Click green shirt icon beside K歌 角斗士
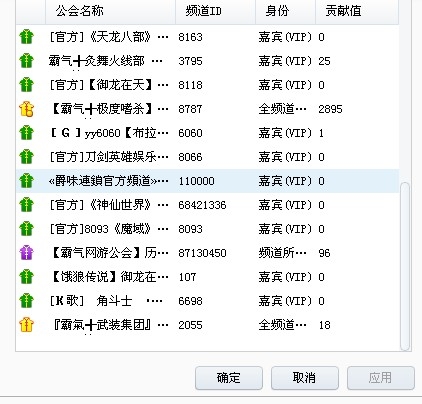Image resolution: width=422 pixels, height=404 pixels. pos(26,301)
